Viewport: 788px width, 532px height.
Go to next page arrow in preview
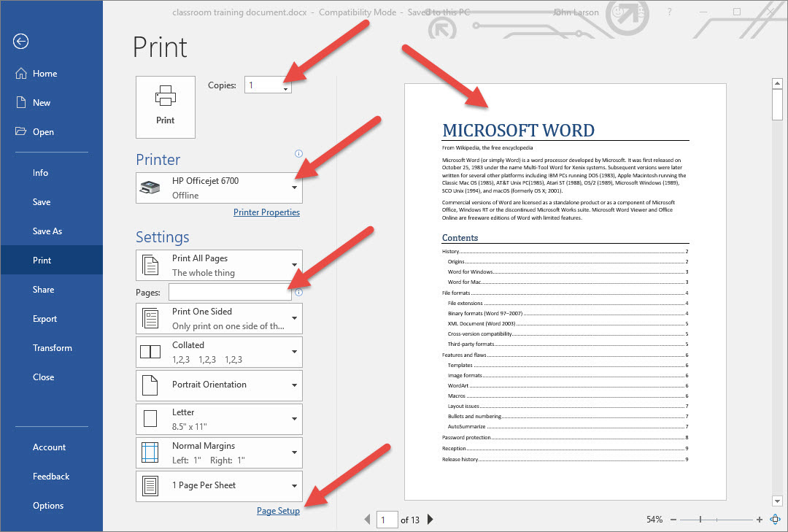coord(430,520)
